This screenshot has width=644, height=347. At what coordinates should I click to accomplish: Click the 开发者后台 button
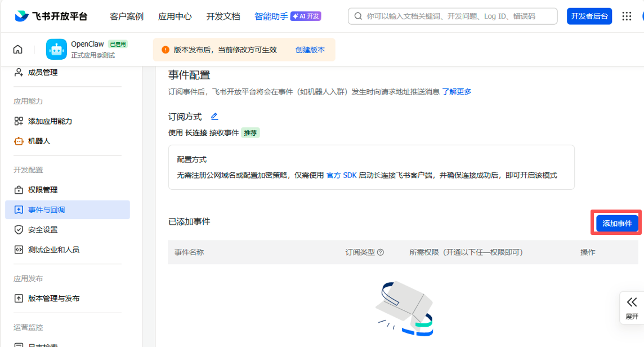[589, 16]
